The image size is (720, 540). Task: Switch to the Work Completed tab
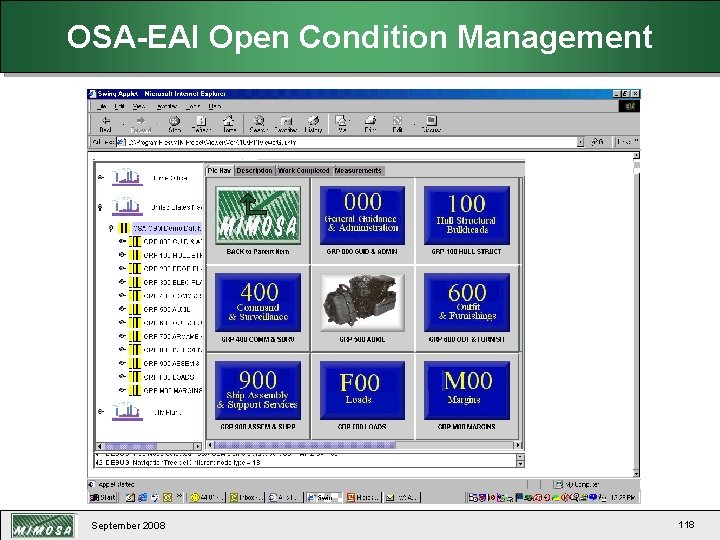click(x=304, y=170)
